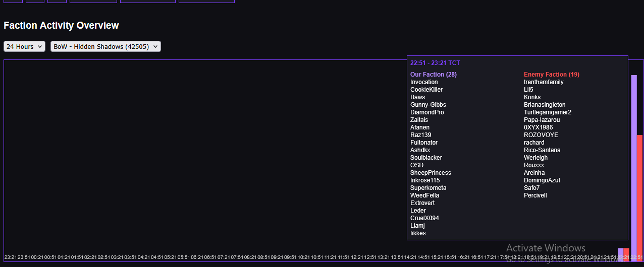Click enemy name trenthamfamily
The image size is (644, 267).
[544, 82]
